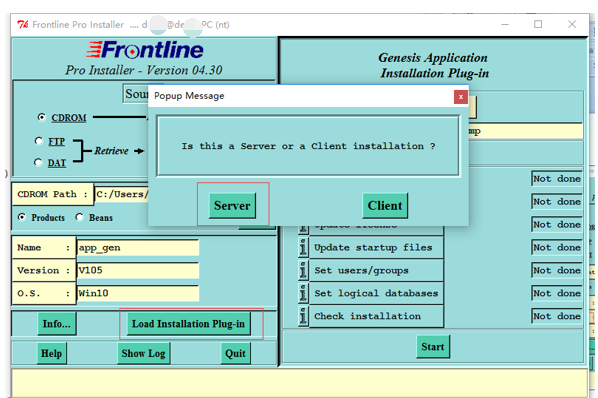Click Not done status for Check installation
Screen dimensions: 598x398
pos(557,316)
